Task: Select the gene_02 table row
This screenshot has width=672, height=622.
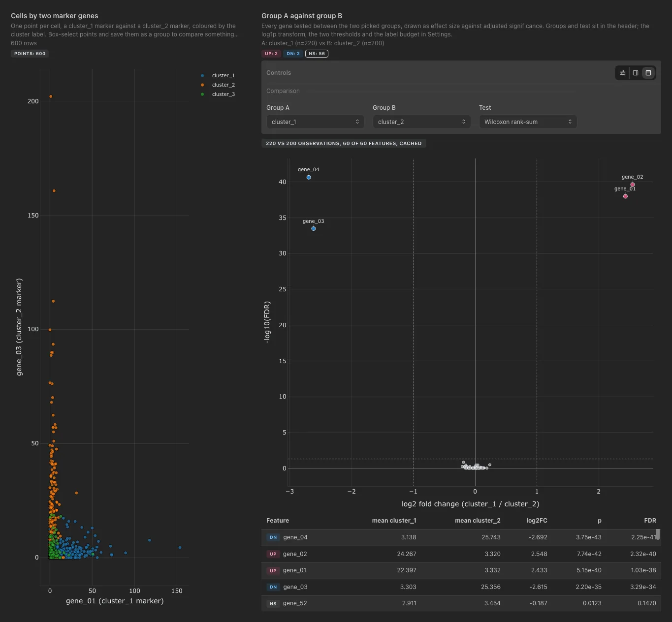Action: click(461, 554)
